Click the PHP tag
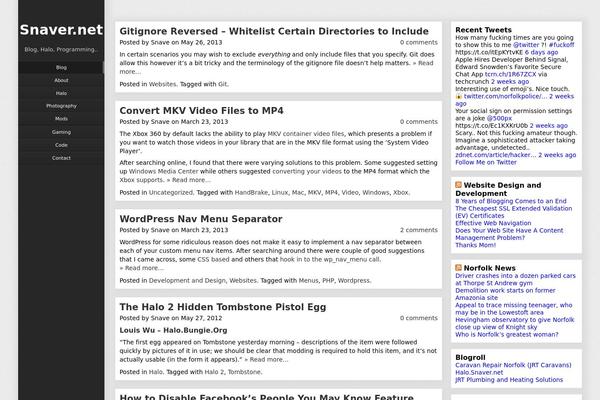Image resolution: width=600 pixels, height=400 pixels. (x=328, y=281)
